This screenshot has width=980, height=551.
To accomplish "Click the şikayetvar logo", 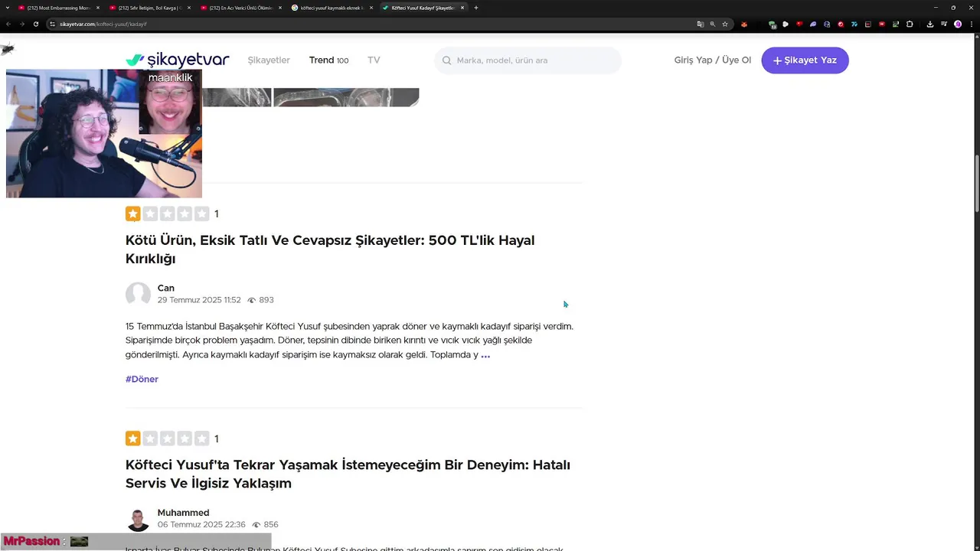I will [x=177, y=60].
